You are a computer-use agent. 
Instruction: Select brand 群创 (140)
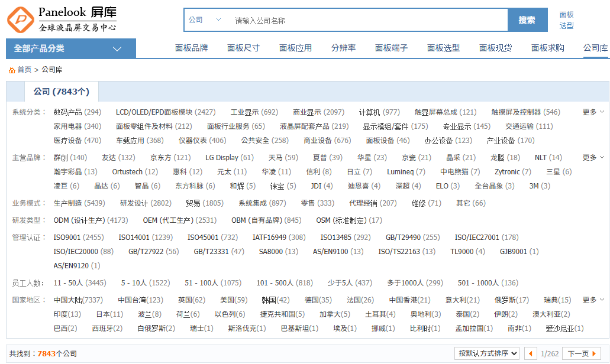tap(70, 158)
